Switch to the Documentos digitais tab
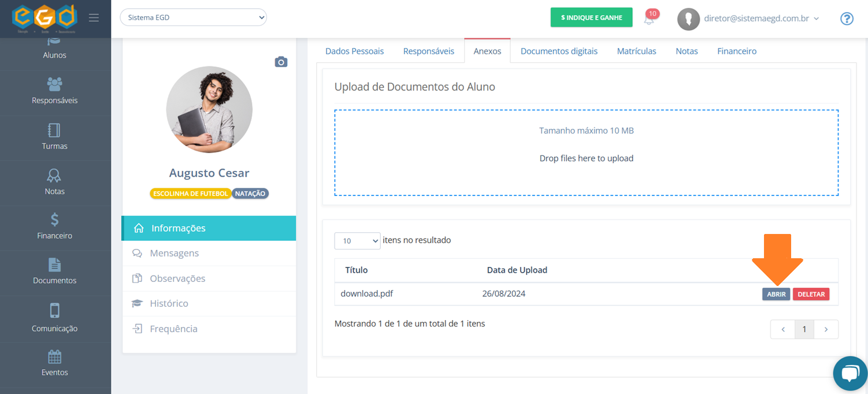The height and width of the screenshot is (394, 868). (x=559, y=51)
